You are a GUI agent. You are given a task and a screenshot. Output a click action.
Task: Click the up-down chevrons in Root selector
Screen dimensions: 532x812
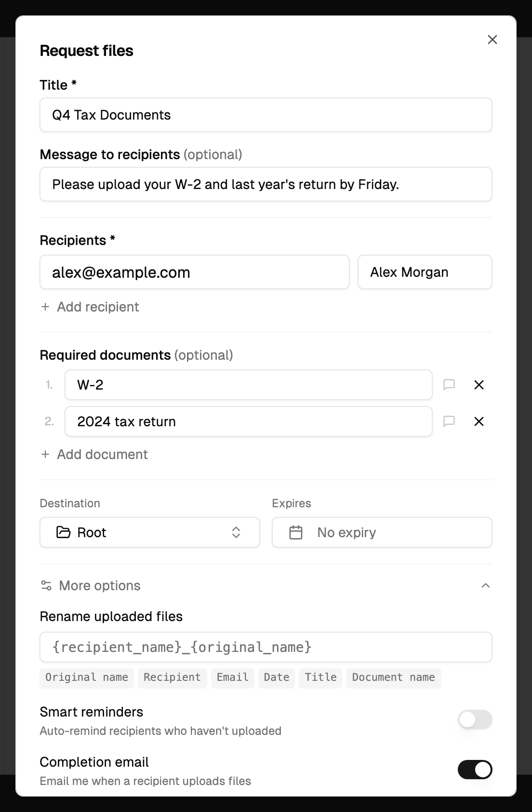[236, 532]
